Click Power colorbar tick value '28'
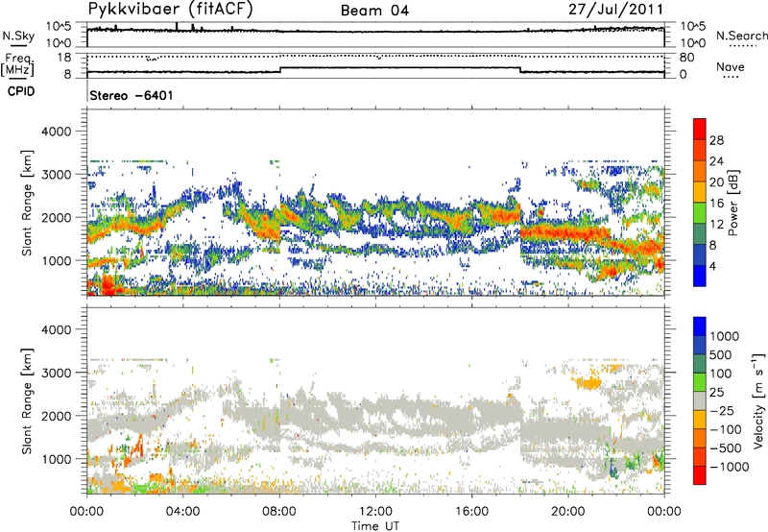Viewport: 768px width, 532px height. pyautogui.click(x=716, y=140)
